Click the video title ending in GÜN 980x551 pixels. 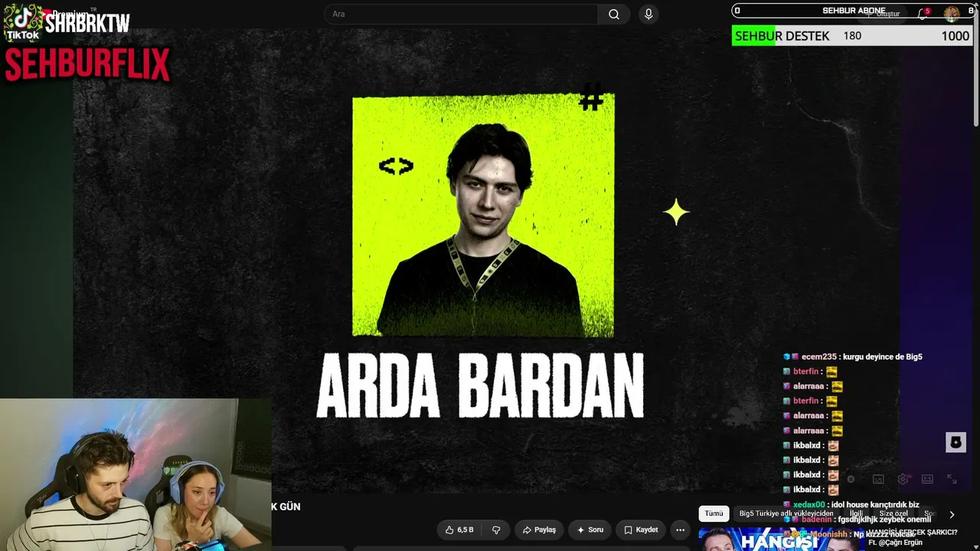286,507
